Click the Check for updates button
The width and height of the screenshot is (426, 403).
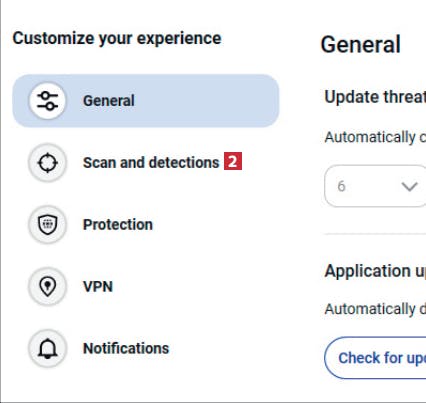pyautogui.click(x=375, y=358)
